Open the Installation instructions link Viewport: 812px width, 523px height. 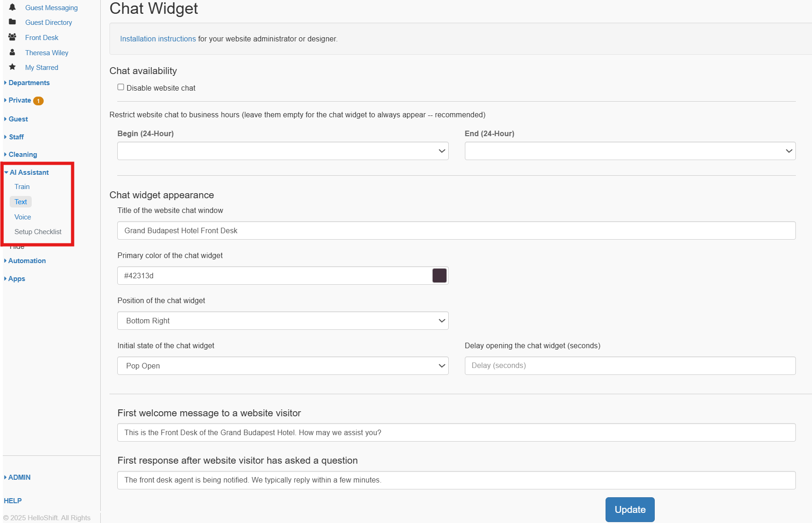(x=158, y=39)
